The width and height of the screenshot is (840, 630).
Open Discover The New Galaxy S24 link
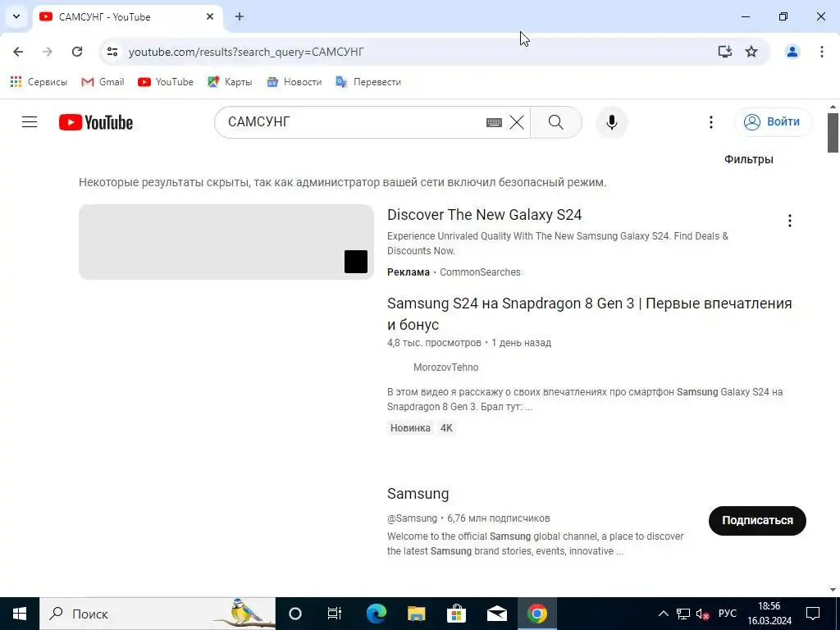click(x=484, y=215)
